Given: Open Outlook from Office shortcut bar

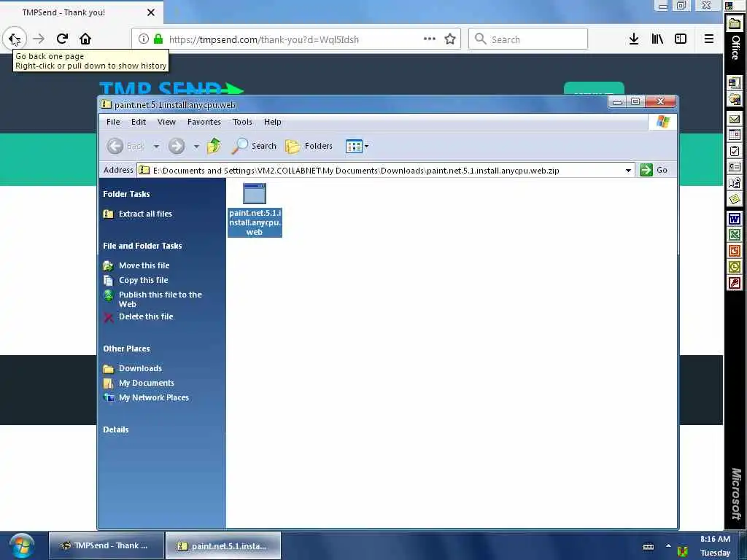Looking at the screenshot, I should (734, 267).
